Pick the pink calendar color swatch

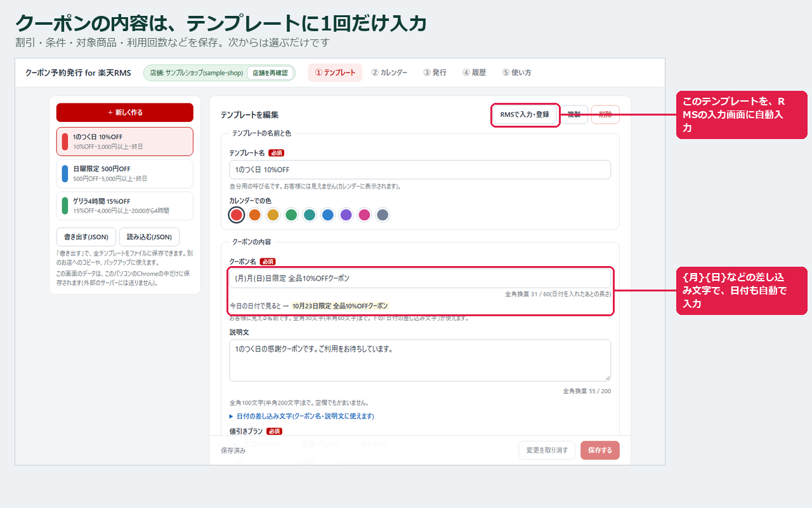[364, 215]
